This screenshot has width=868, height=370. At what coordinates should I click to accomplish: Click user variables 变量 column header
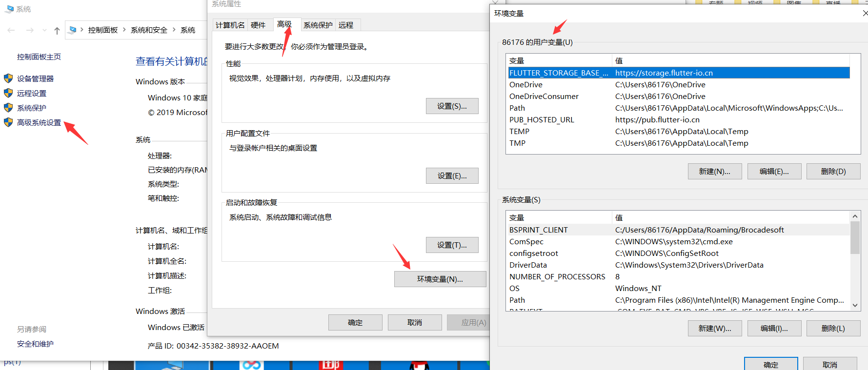tap(560, 60)
